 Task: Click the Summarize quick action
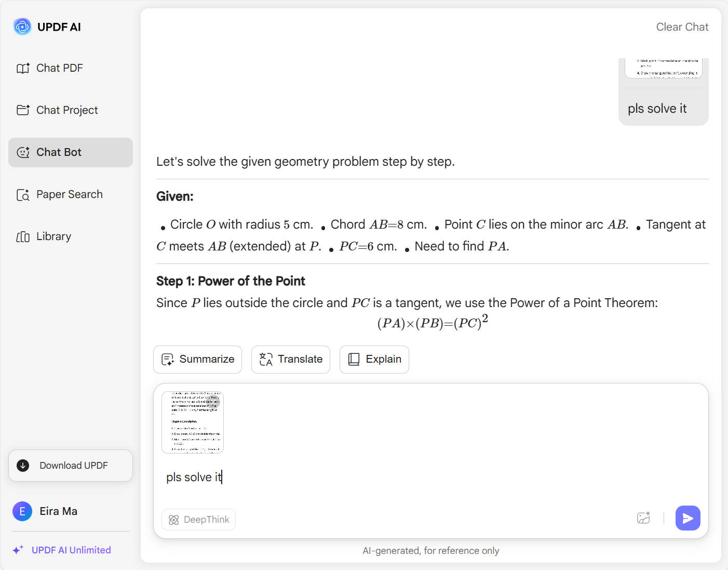tap(197, 360)
